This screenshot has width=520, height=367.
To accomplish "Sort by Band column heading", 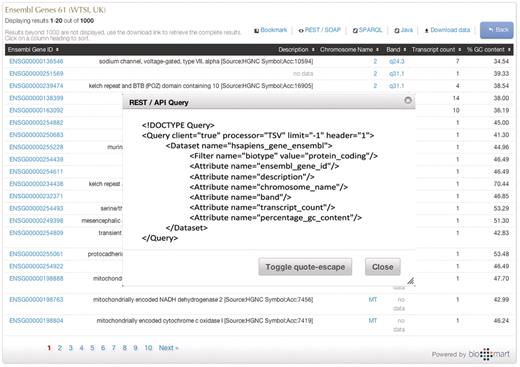I will 396,50.
